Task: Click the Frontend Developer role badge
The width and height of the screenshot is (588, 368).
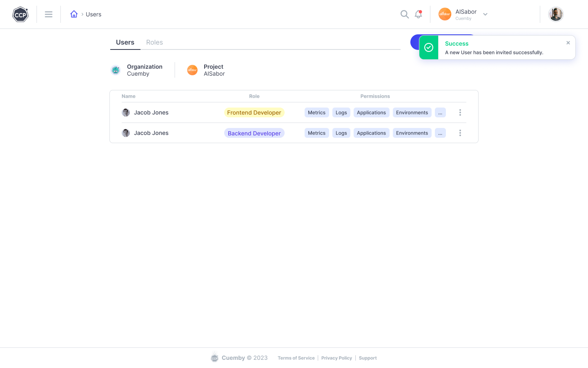Action: 254,112
